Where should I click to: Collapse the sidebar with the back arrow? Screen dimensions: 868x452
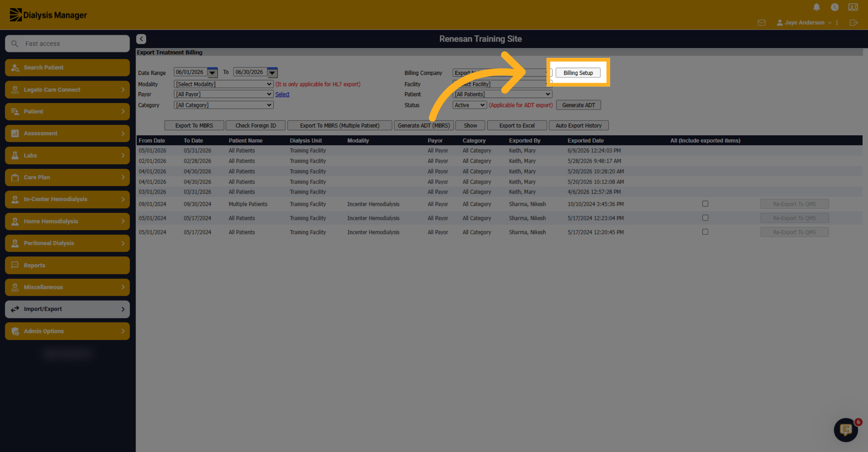141,39
